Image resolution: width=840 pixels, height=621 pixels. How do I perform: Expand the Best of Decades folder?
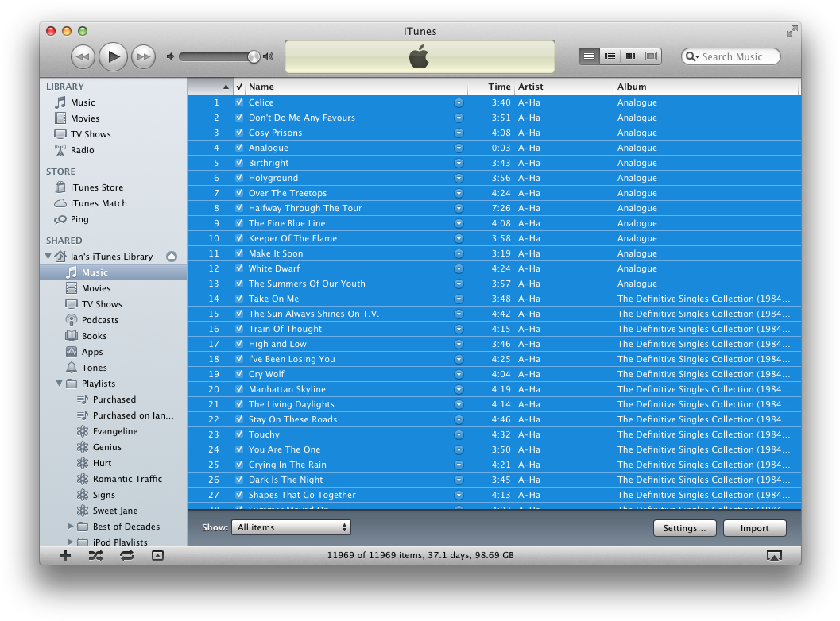[70, 526]
